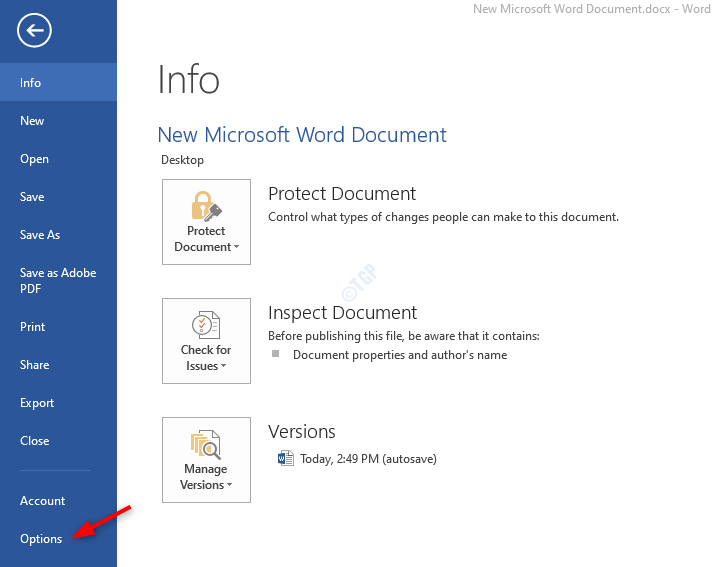Go to the Export page

pos(58,403)
